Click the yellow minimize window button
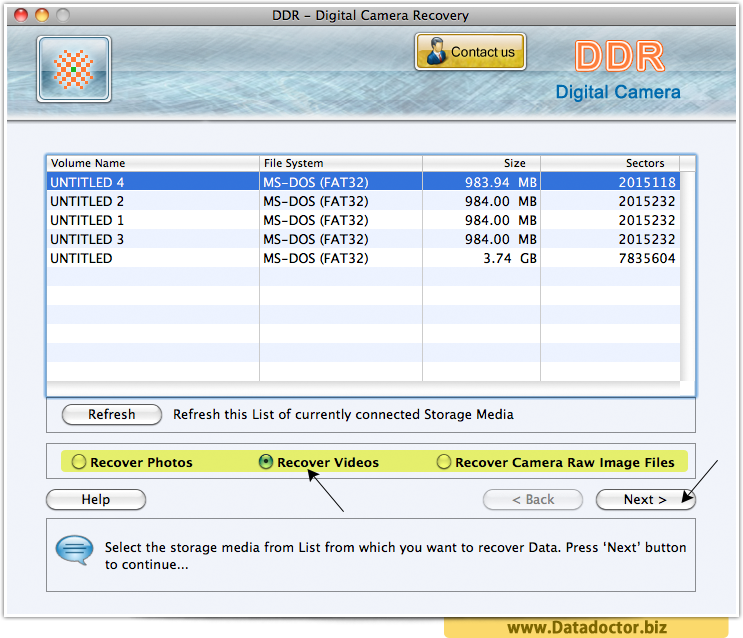743x638 pixels. click(x=42, y=15)
